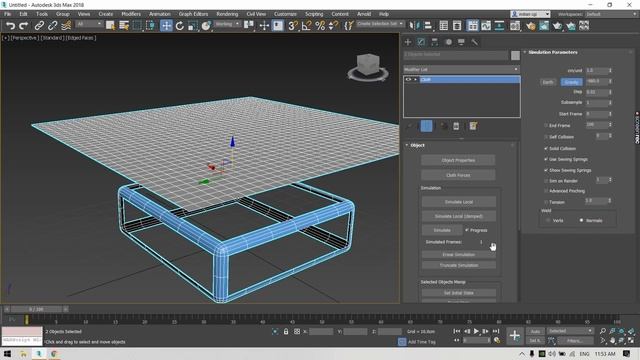The width and height of the screenshot is (640, 360).
Task: Collapse the Simulation Parameters rollout
Action: [x=552, y=52]
